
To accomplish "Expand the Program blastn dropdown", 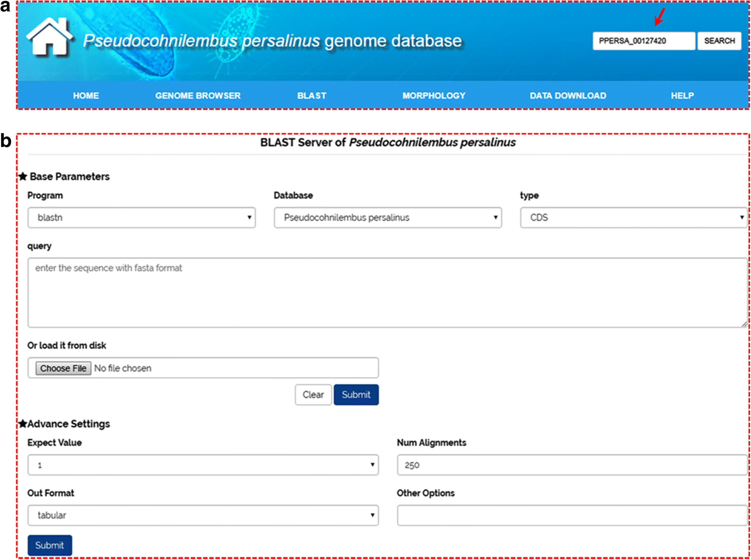I will (142, 218).
